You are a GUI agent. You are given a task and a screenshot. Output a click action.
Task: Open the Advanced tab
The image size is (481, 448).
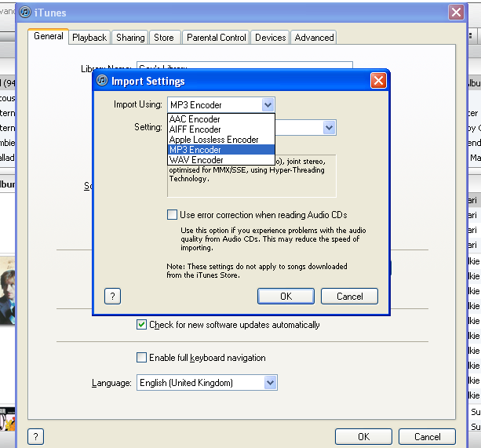click(314, 38)
